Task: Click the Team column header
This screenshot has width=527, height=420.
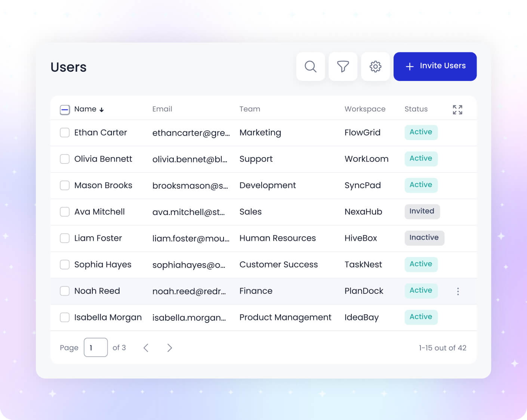Action: pyautogui.click(x=250, y=109)
